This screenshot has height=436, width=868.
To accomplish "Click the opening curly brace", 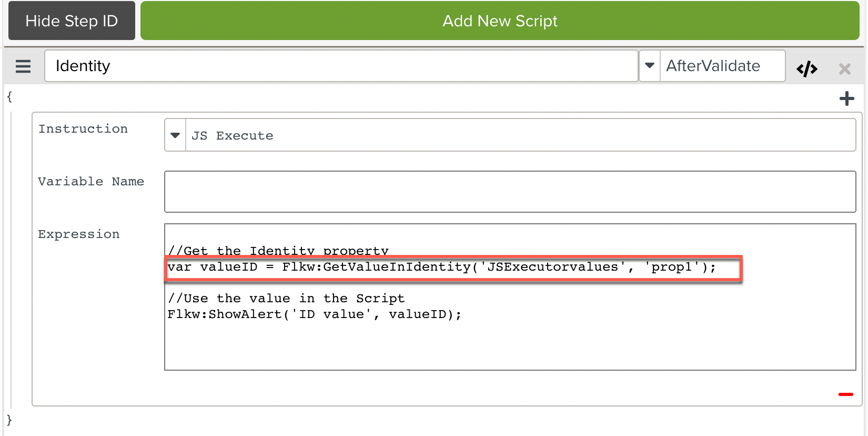I will [x=9, y=97].
